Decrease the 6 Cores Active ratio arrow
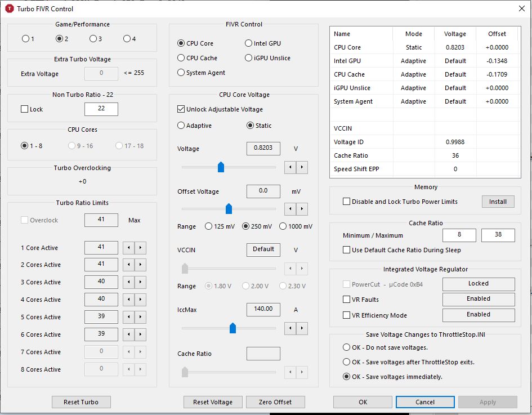 128,334
